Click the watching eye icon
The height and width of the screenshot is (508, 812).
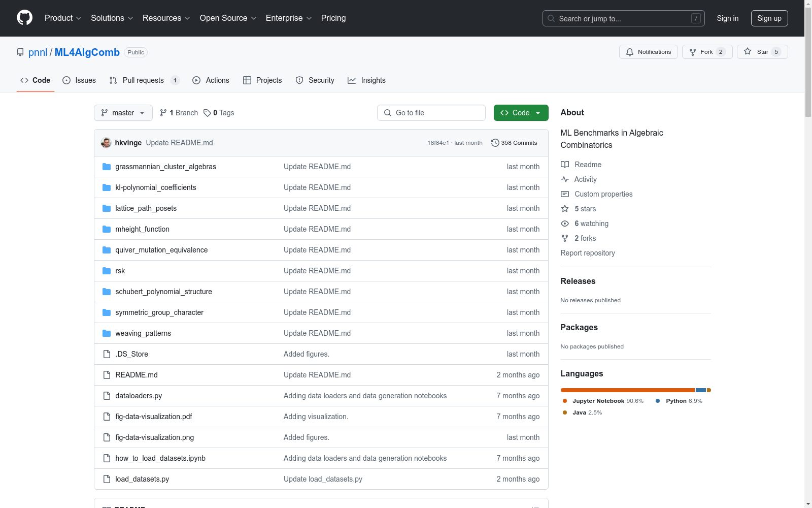[565, 224]
